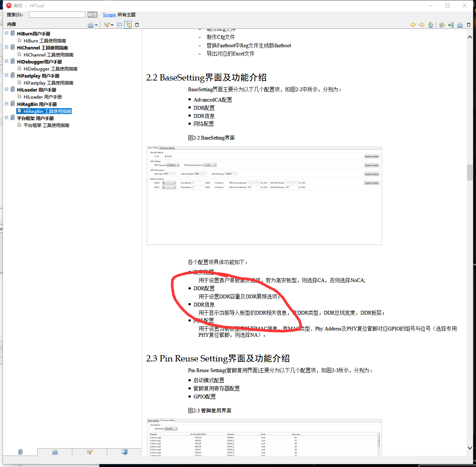Image resolution: width=476 pixels, height=467 pixels.
Task: Open the print options dropdown arrow
Action: click(96, 25)
